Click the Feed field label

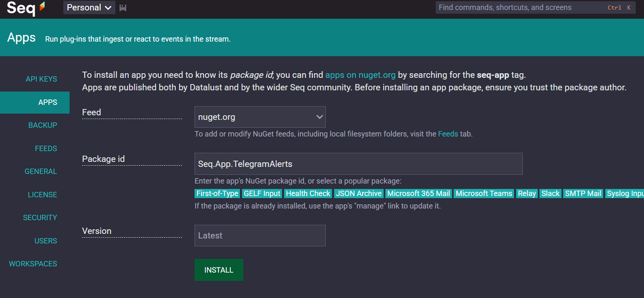point(92,112)
